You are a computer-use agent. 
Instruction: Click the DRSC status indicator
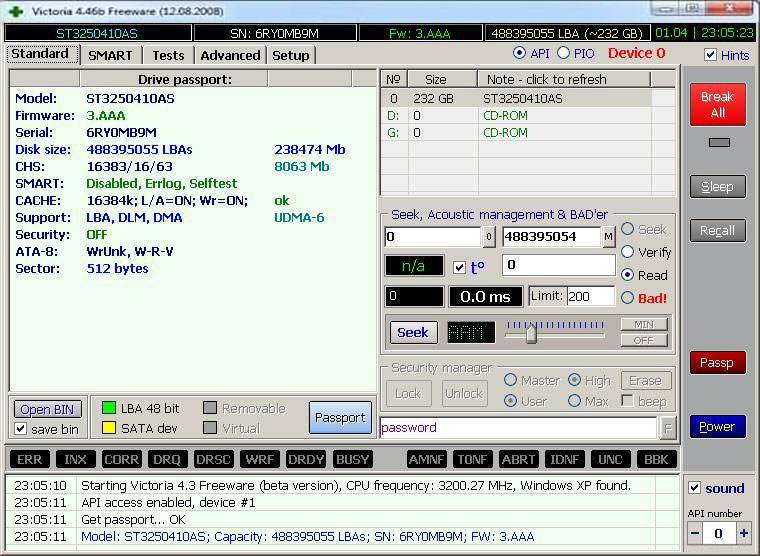point(213,460)
